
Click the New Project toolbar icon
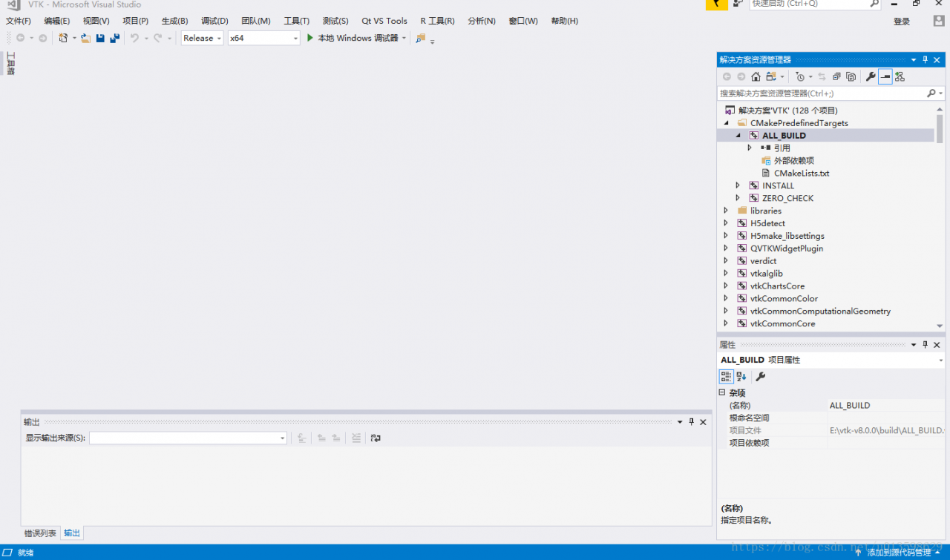(x=64, y=38)
